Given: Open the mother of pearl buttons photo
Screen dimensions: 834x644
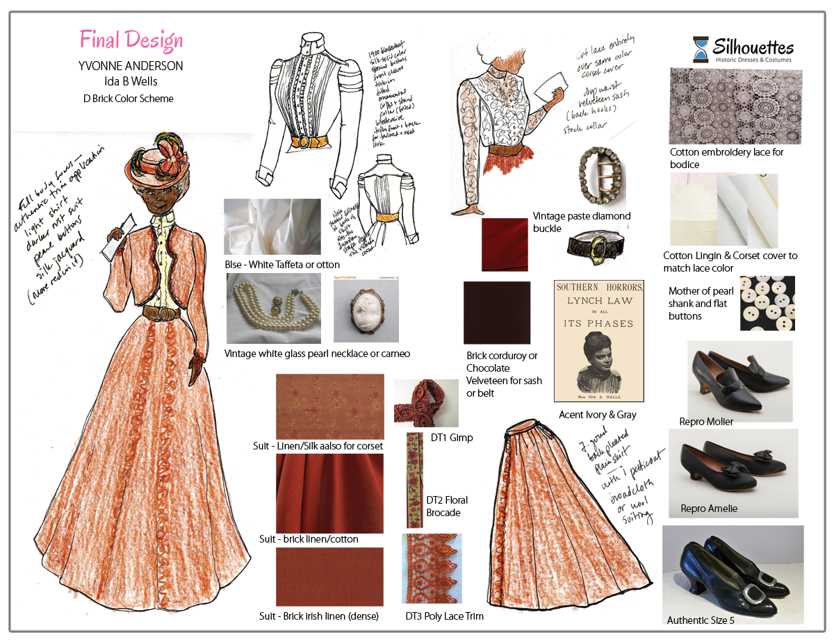Looking at the screenshot, I should pos(767,303).
